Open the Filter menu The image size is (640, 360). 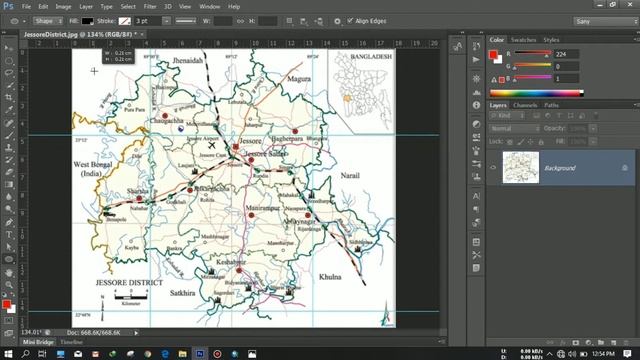coord(150,7)
